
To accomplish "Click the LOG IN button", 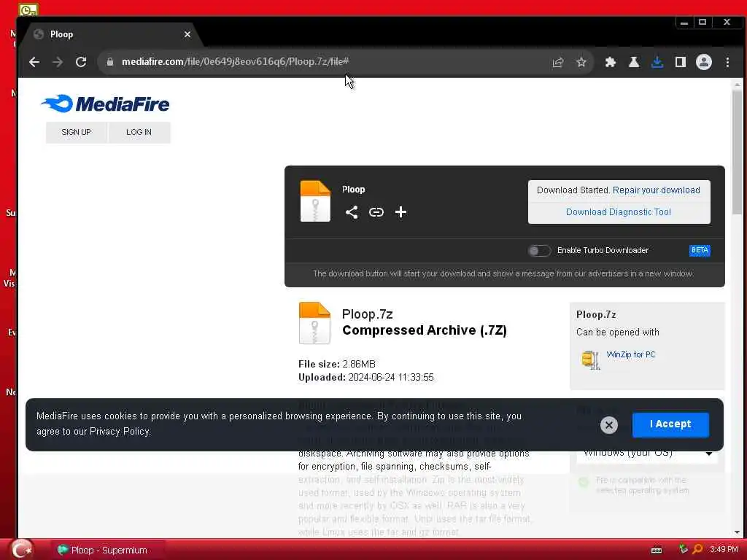I will (x=139, y=132).
